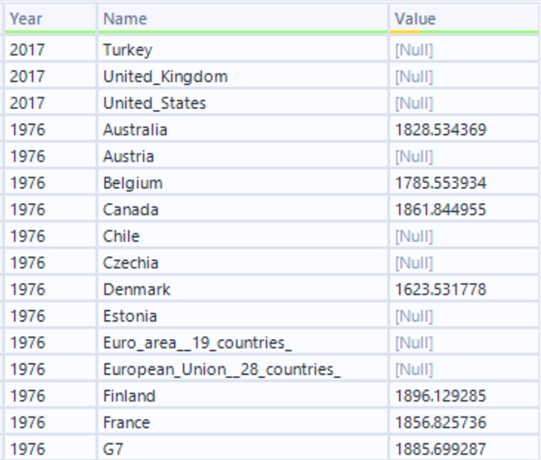Click Finland value 1896.129285
The height and width of the screenshot is (460, 541).
(464, 395)
